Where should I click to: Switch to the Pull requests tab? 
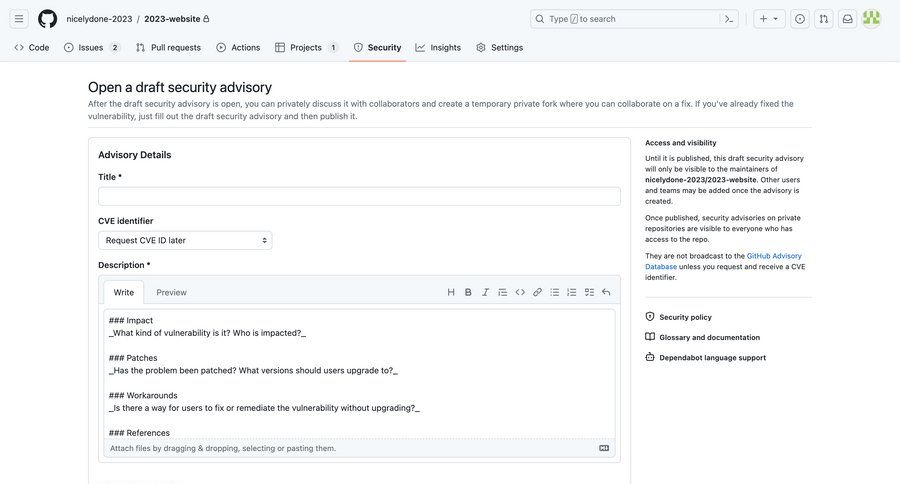pos(168,48)
